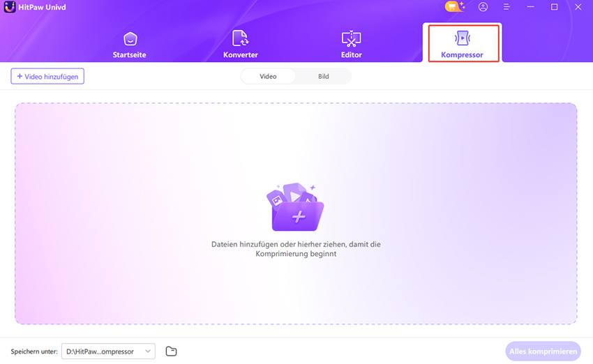Click the Video hinzufügen button
593x364 pixels.
47,76
